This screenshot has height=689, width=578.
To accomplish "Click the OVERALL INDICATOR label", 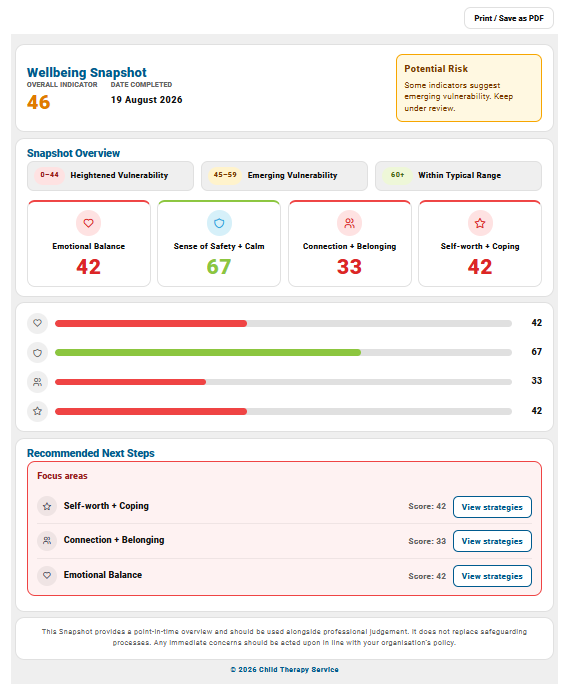I will click(62, 85).
